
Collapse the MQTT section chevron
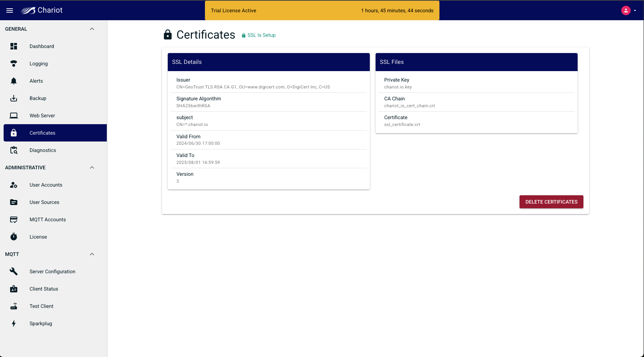(92, 254)
